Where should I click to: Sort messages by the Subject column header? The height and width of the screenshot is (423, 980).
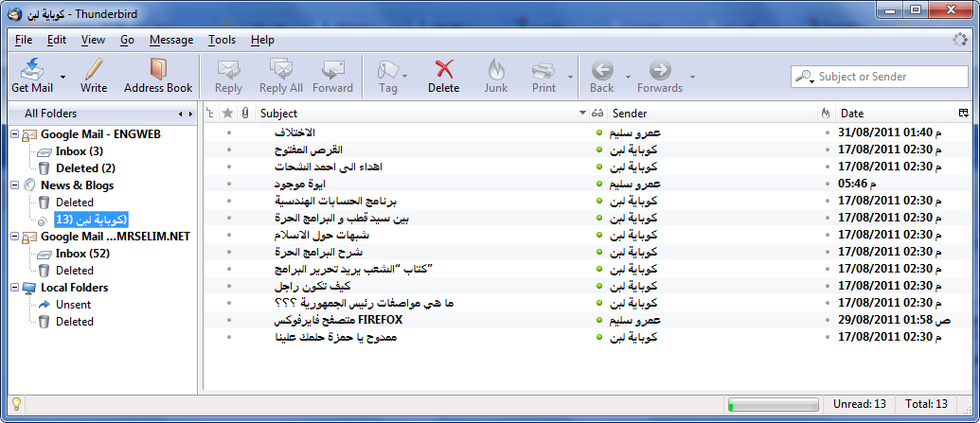click(422, 114)
